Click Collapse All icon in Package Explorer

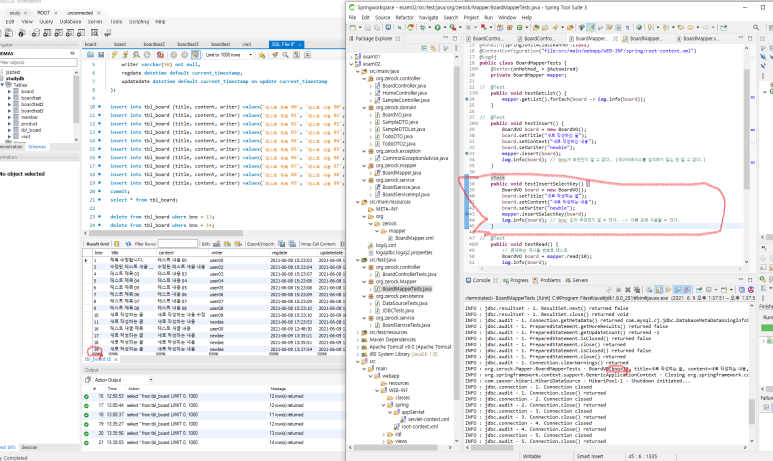(424, 48)
